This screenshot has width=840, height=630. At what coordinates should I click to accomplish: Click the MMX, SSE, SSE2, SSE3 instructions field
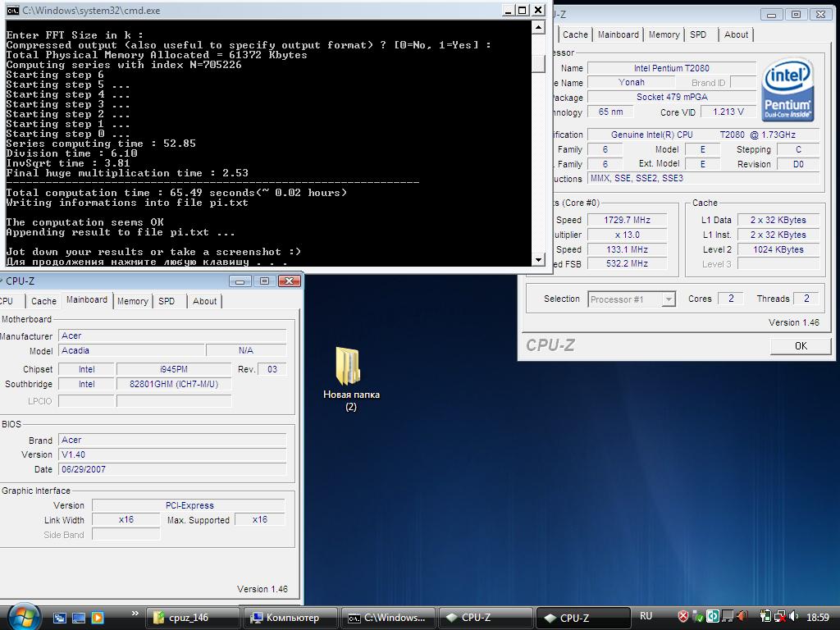coord(703,178)
